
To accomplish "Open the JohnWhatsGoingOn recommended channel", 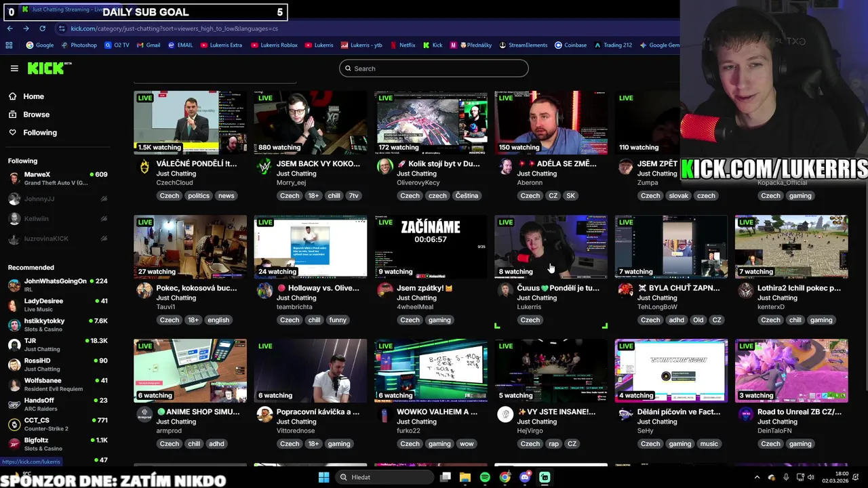I will (x=58, y=285).
